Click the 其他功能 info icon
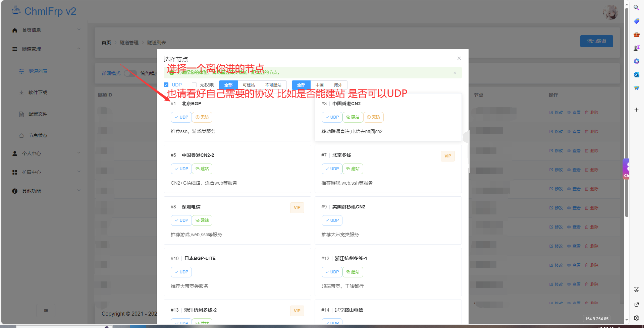The width and height of the screenshot is (644, 328). point(15,191)
